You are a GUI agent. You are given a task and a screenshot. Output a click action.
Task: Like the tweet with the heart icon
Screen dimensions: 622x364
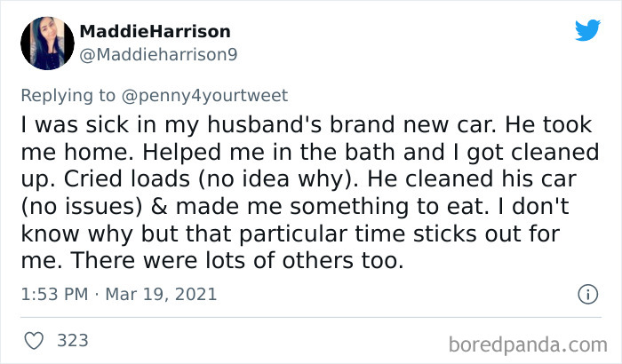[x=35, y=340]
